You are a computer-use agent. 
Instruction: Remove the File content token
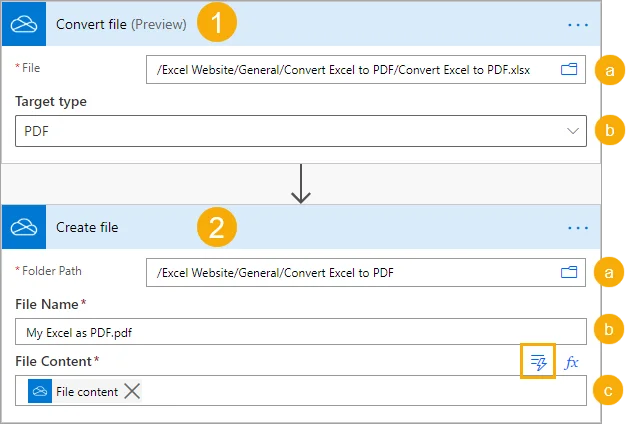click(x=132, y=391)
